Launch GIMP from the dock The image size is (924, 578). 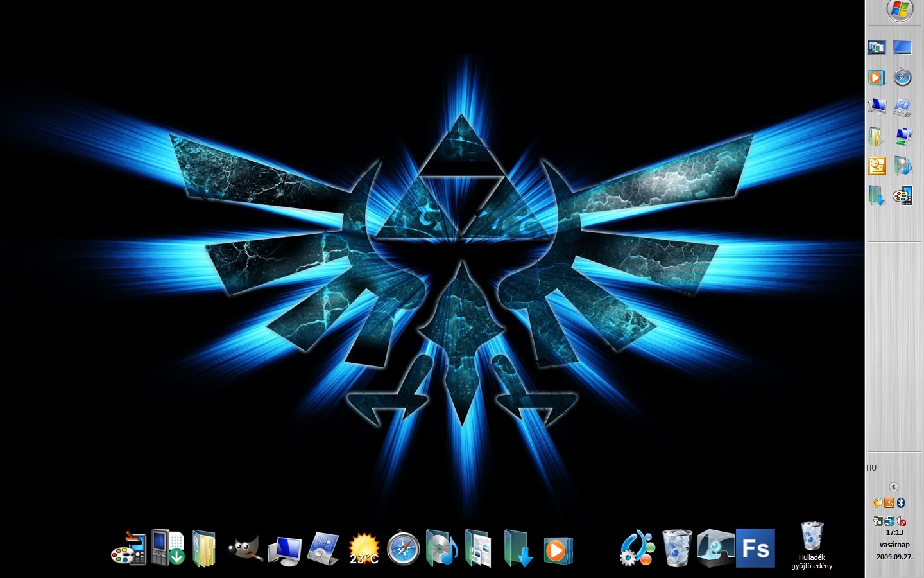click(x=246, y=549)
